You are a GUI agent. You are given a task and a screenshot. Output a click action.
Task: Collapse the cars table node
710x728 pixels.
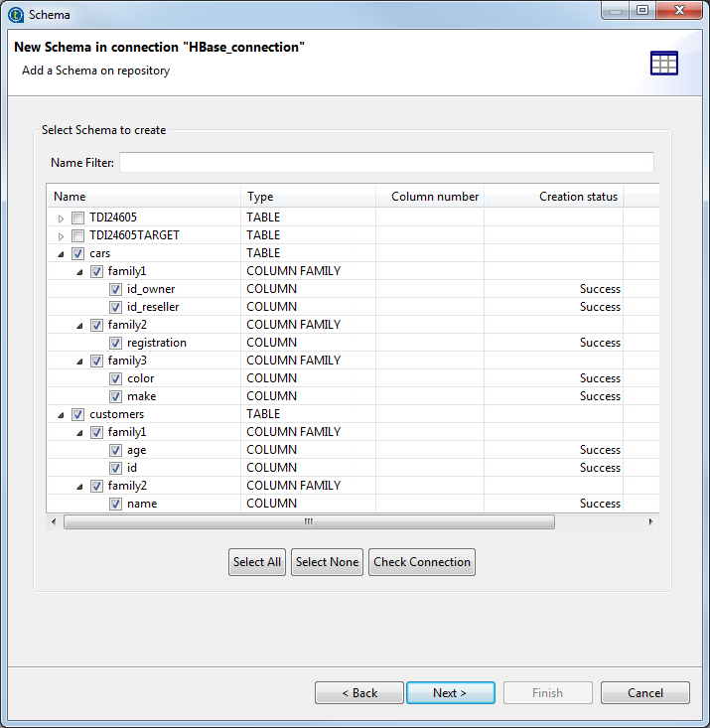pos(61,253)
